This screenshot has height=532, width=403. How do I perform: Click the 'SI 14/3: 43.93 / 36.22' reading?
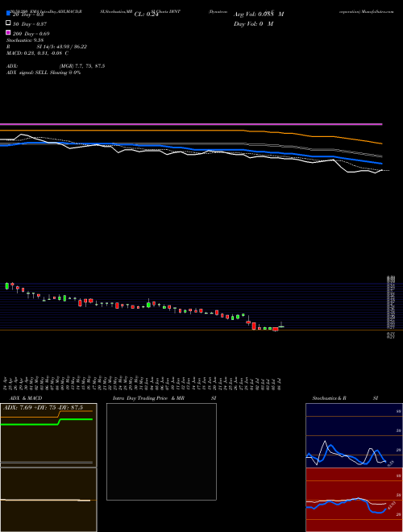tap(62, 47)
